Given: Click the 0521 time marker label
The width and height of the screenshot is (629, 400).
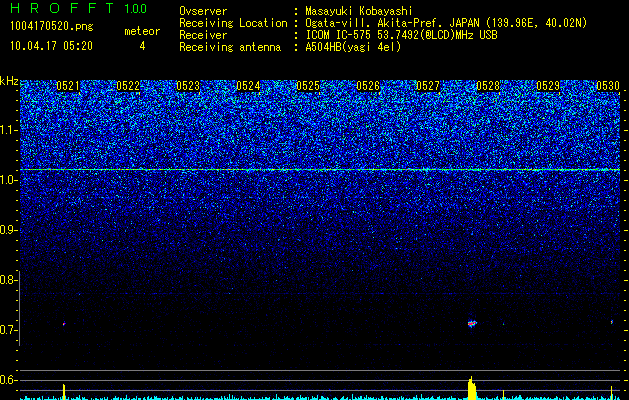Looking at the screenshot, I should click(68, 86).
